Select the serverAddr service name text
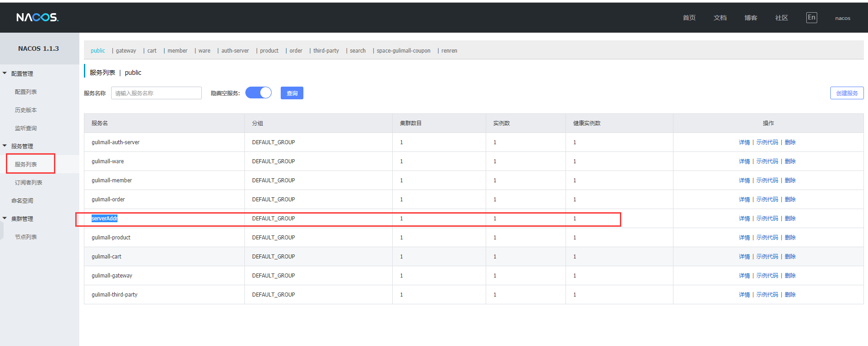This screenshot has height=346, width=868. click(x=104, y=219)
